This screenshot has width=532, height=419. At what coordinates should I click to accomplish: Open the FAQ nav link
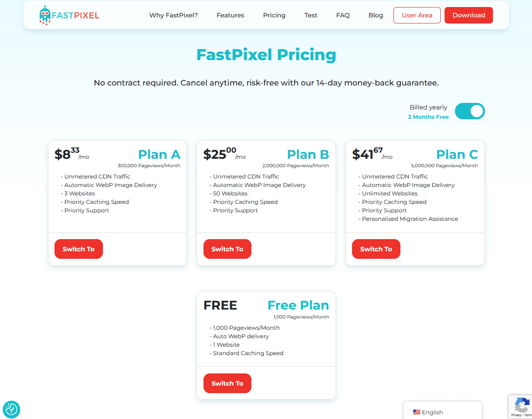click(x=343, y=15)
